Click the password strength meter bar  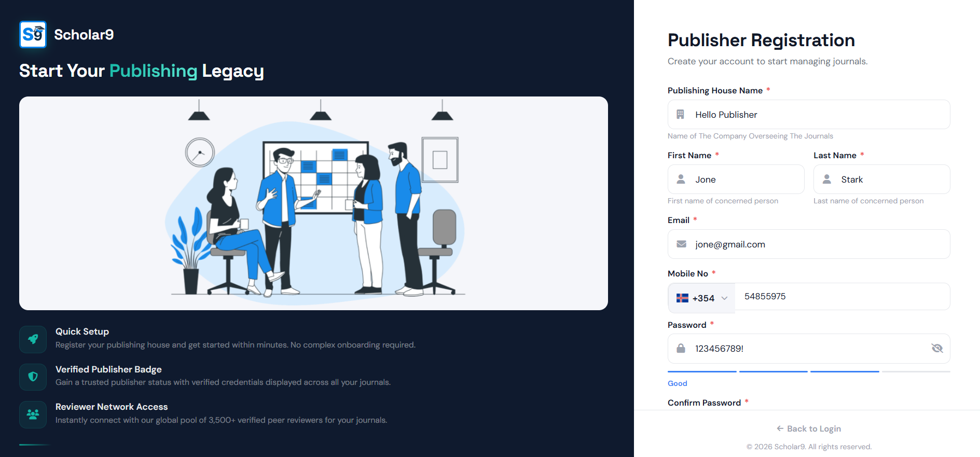(809, 371)
